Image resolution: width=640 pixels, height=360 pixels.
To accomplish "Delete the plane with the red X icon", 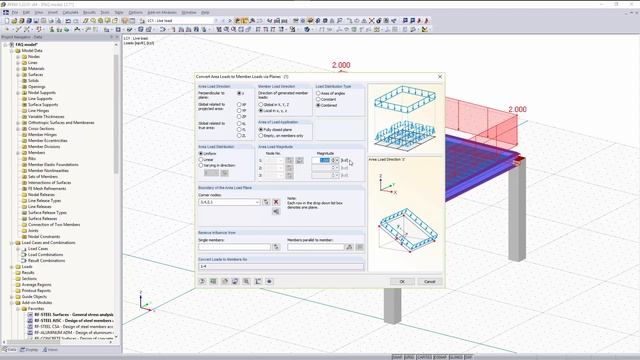I will coord(276,202).
